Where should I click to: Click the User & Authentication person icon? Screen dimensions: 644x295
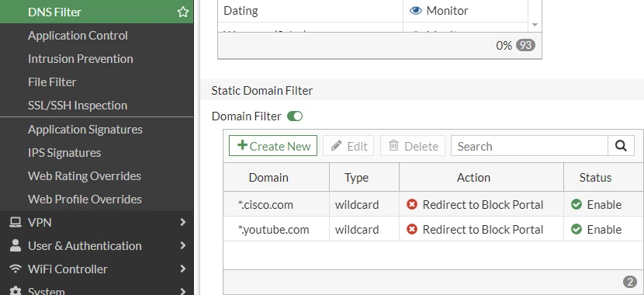coord(16,245)
